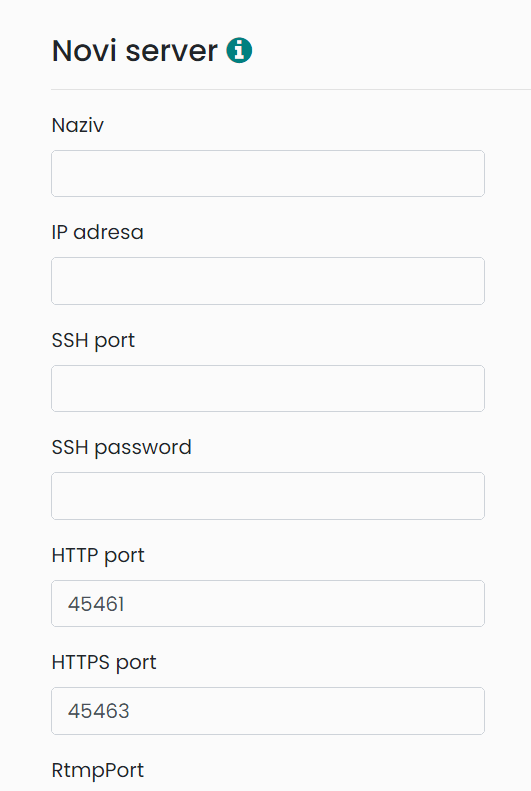Place cursor after 45461 in HTTP port
The width and height of the screenshot is (531, 791).
pos(127,604)
